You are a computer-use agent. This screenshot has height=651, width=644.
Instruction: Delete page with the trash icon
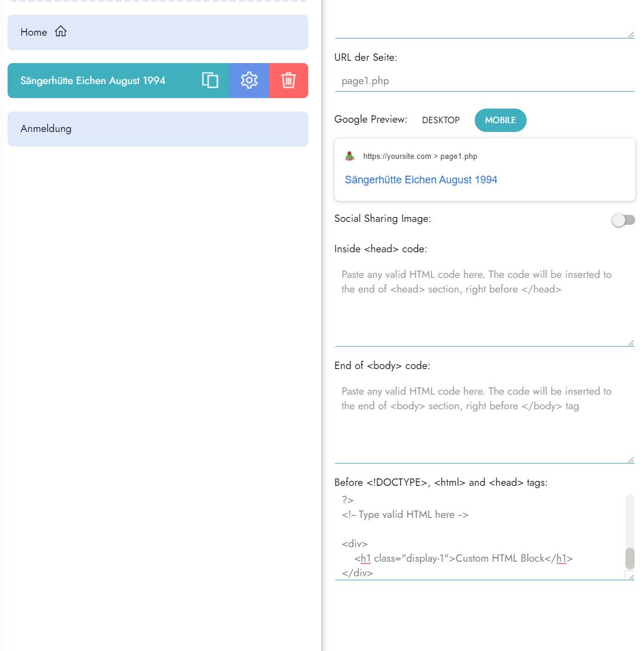coord(288,81)
